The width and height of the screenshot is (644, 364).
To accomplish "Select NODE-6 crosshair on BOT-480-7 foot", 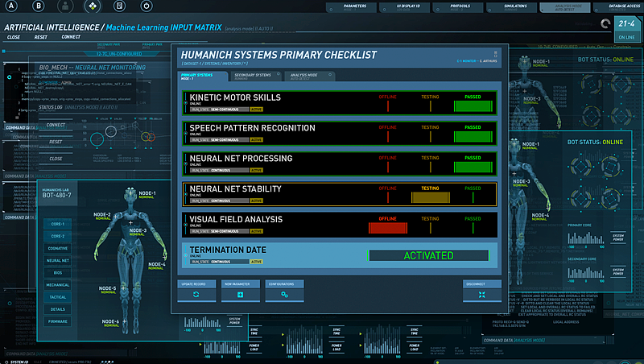I will pos(124,321).
